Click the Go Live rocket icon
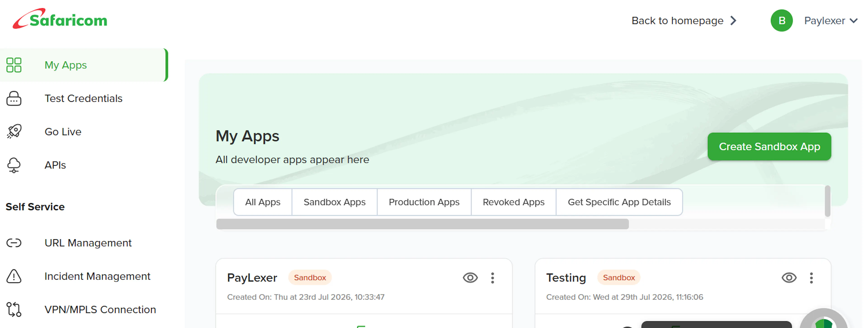This screenshot has width=868, height=328. tap(14, 132)
